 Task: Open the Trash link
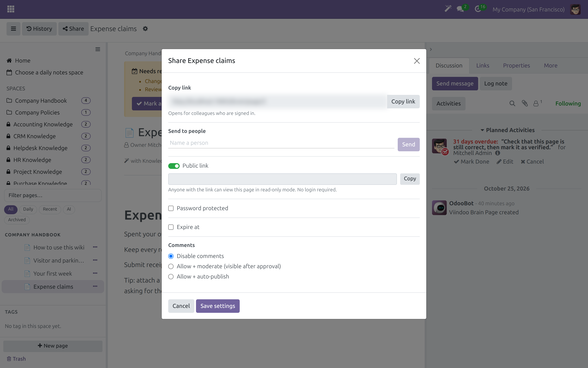[16, 359]
